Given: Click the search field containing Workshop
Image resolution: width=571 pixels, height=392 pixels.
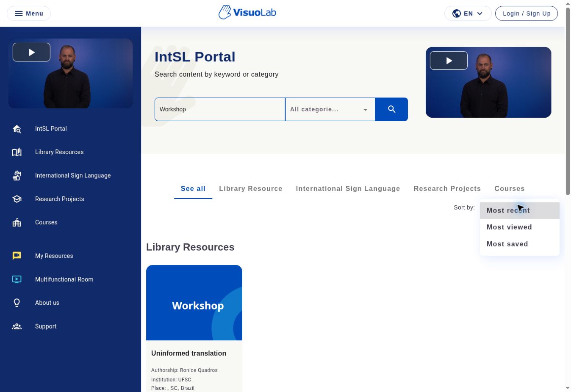Looking at the screenshot, I should coord(220,109).
